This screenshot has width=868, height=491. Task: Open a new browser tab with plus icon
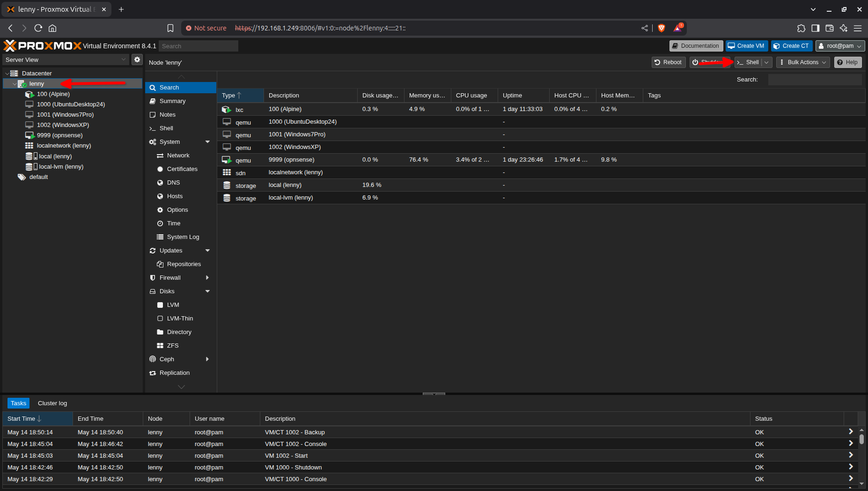coord(121,9)
